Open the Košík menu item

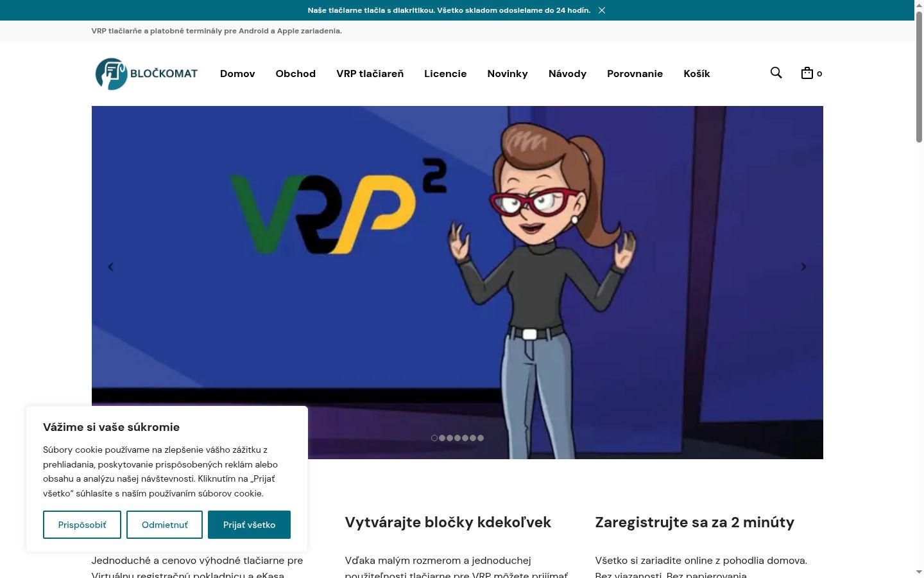tap(697, 74)
